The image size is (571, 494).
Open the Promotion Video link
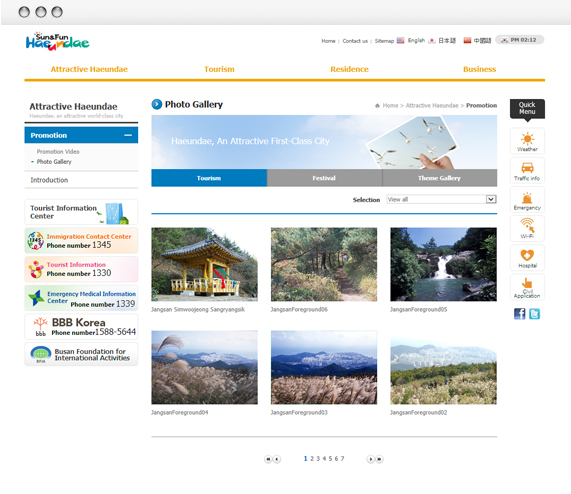pyautogui.click(x=58, y=151)
